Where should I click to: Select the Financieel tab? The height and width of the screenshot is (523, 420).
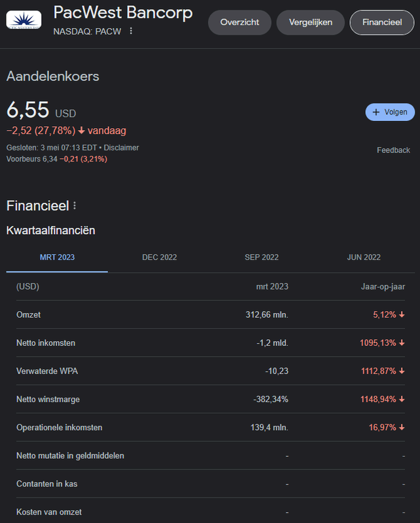pos(382,22)
